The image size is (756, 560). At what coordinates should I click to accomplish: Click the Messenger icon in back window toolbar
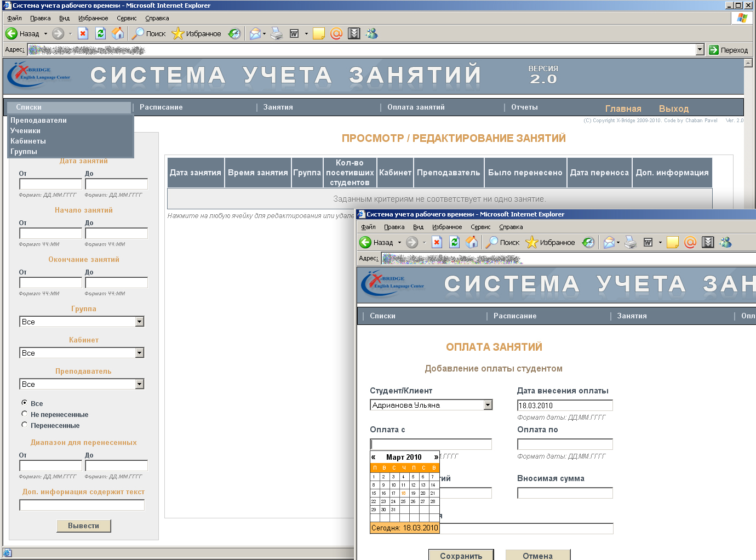pyautogui.click(x=372, y=33)
